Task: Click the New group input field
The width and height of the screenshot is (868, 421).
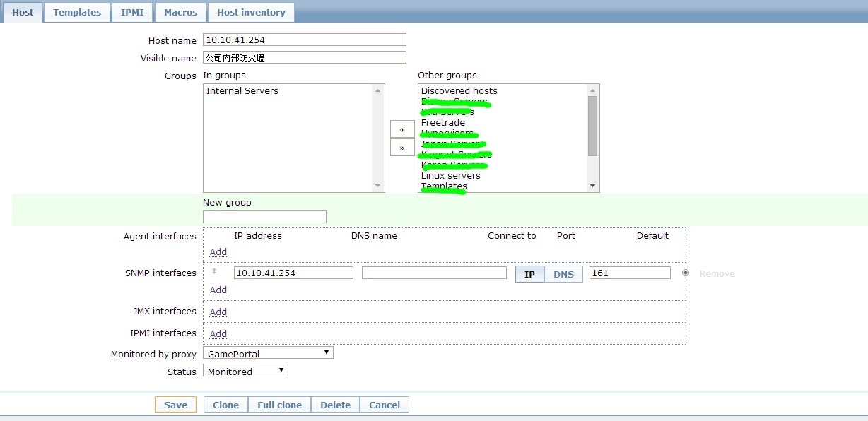Action: pos(264,216)
